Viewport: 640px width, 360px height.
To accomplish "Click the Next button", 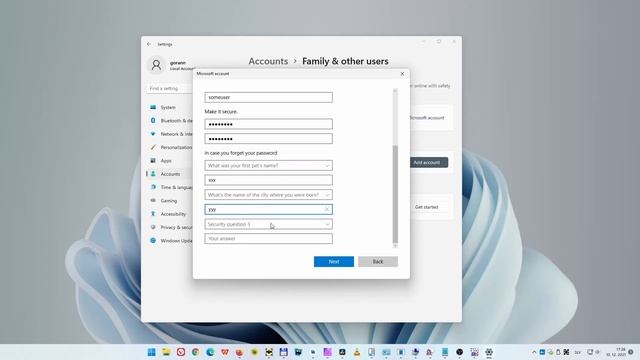I will (334, 262).
